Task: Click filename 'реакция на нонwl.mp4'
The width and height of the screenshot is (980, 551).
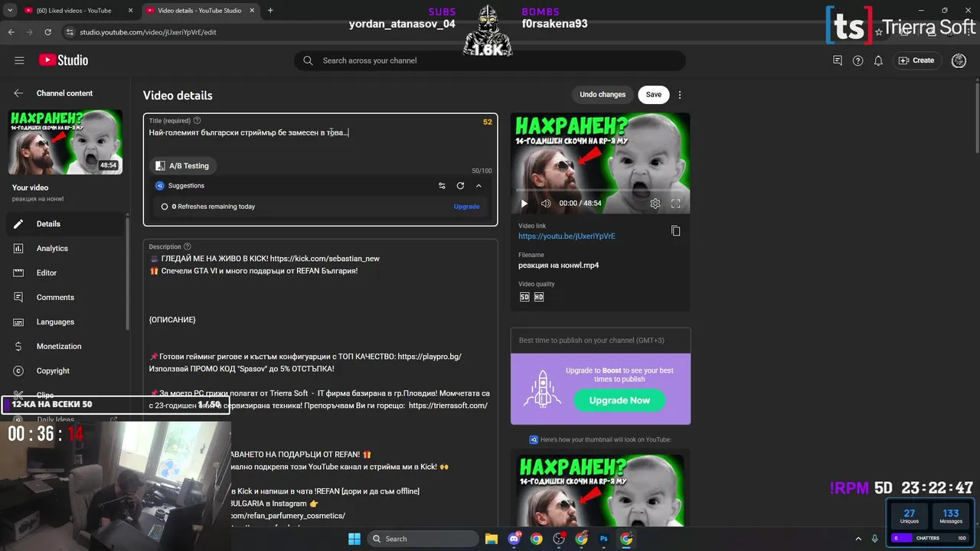Action: [x=558, y=266]
